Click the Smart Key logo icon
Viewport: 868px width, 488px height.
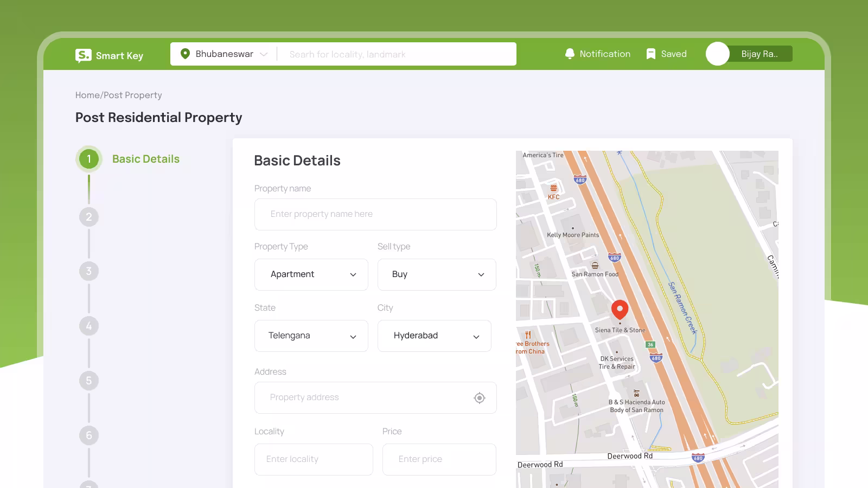(x=84, y=55)
